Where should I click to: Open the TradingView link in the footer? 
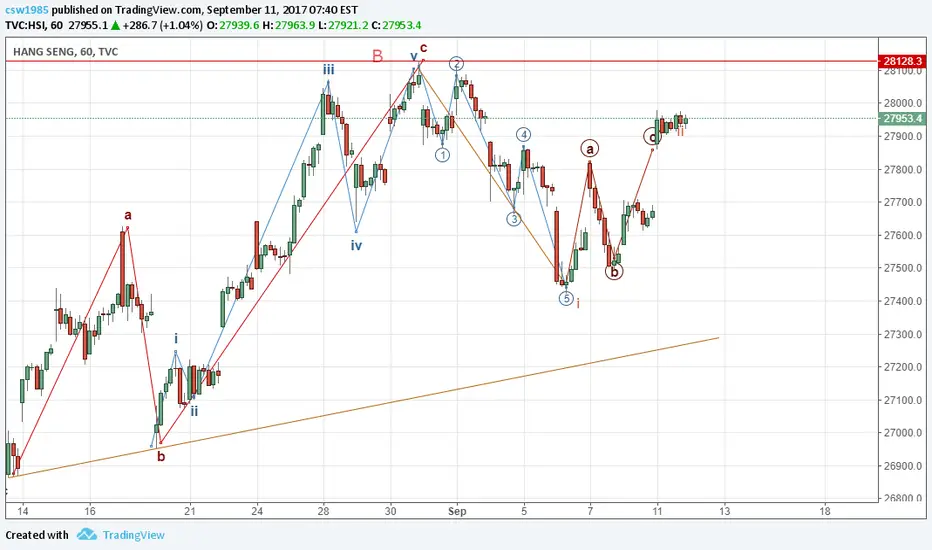(x=133, y=535)
